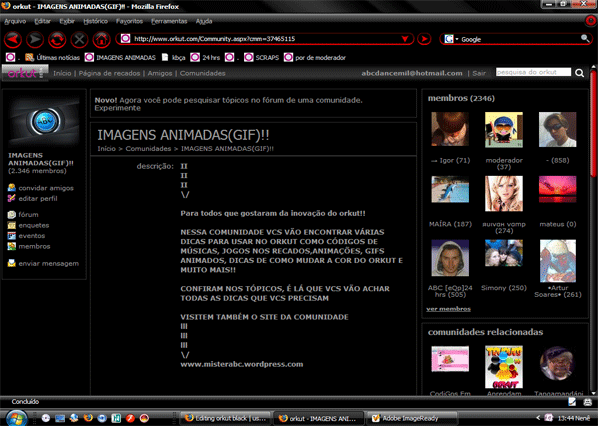
Task: Click the printer icon in status bar
Action: coord(588,402)
